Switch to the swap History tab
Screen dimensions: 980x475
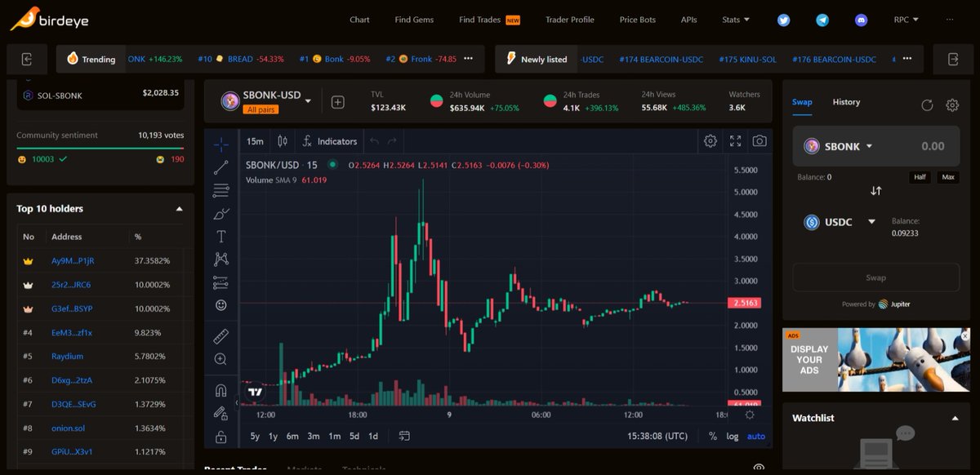(846, 102)
